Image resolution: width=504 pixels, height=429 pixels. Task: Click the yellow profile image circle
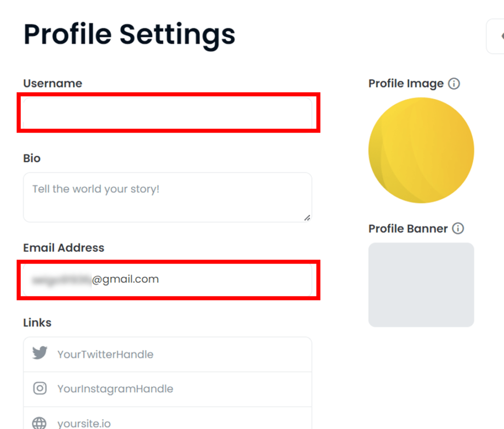click(x=421, y=150)
